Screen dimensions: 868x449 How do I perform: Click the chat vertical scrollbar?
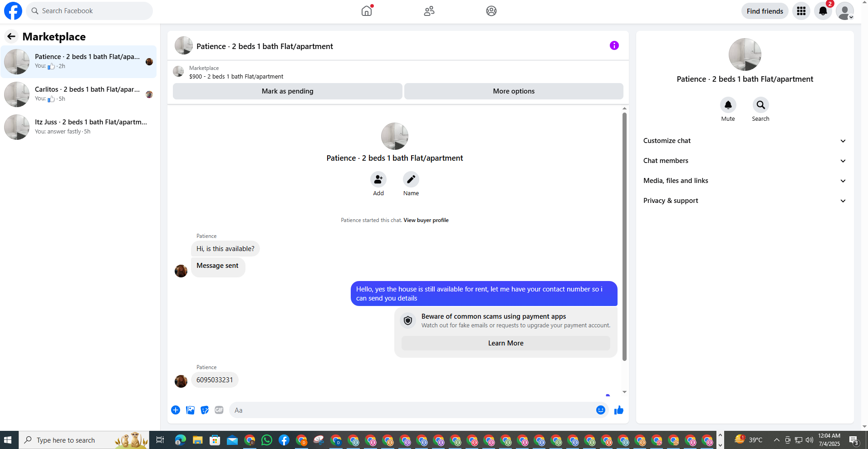[624, 236]
